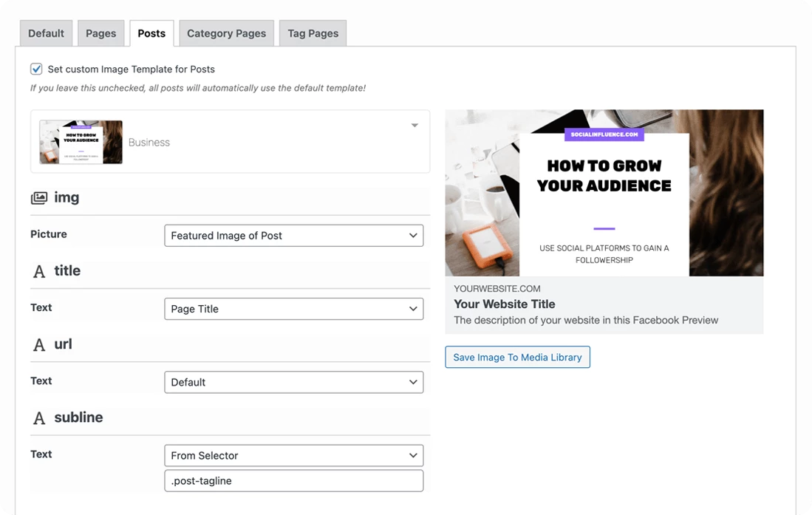This screenshot has height=515, width=812.
Task: Toggle Set custom Image Template for Posts
Action: (36, 69)
